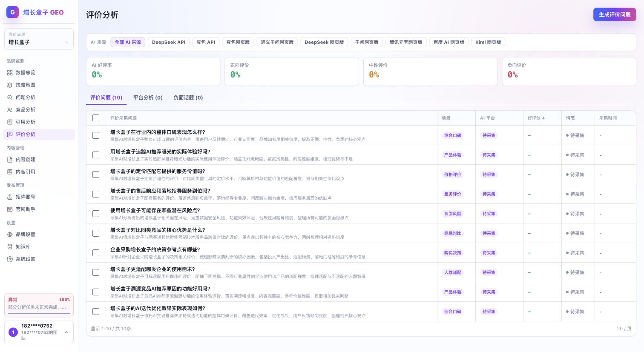The image size is (644, 352).
Task: Switch to 负面话题 (0) tab
Action: tap(188, 97)
